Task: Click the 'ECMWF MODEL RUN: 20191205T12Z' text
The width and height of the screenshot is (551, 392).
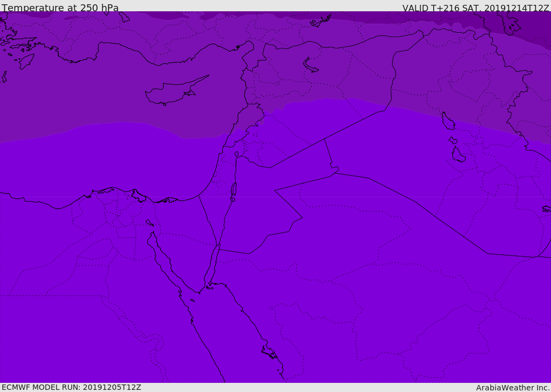Action: pos(72,387)
